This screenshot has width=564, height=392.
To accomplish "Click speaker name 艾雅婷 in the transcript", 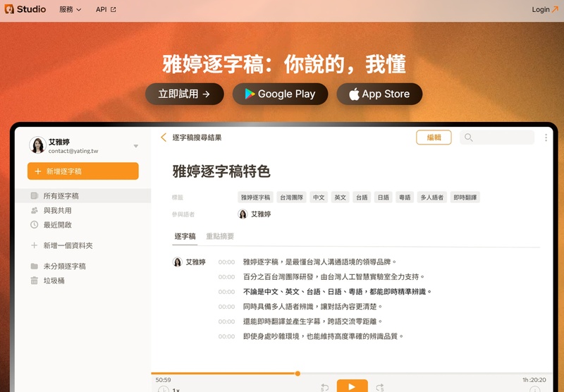I will click(x=196, y=262).
